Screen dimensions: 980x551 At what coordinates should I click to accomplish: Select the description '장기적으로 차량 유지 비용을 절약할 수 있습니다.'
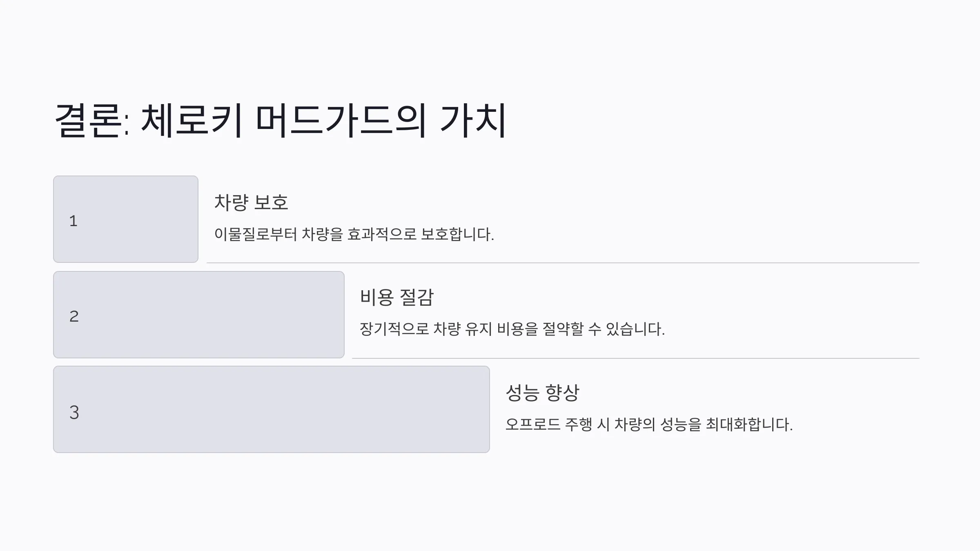click(512, 329)
